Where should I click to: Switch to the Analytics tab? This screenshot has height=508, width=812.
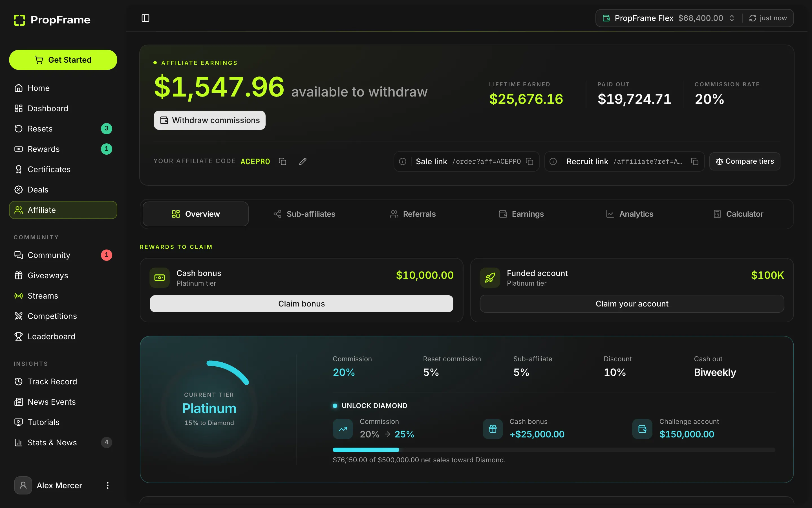630,214
